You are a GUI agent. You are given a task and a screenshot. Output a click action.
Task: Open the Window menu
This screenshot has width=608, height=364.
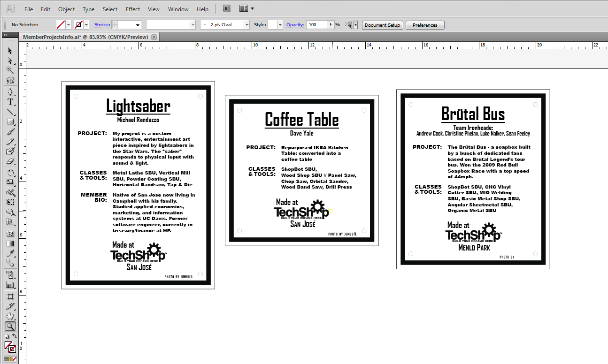(178, 9)
